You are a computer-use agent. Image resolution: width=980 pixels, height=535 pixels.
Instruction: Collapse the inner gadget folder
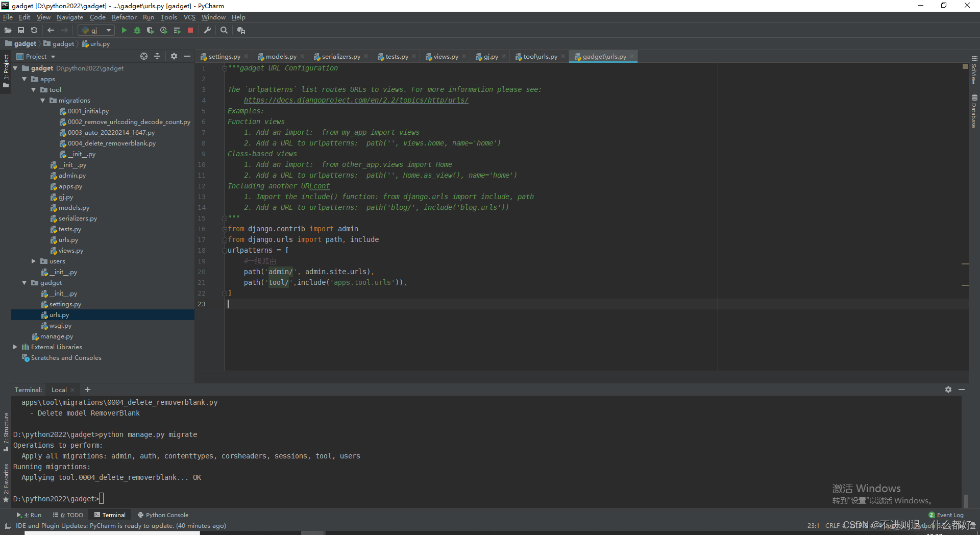(x=24, y=283)
